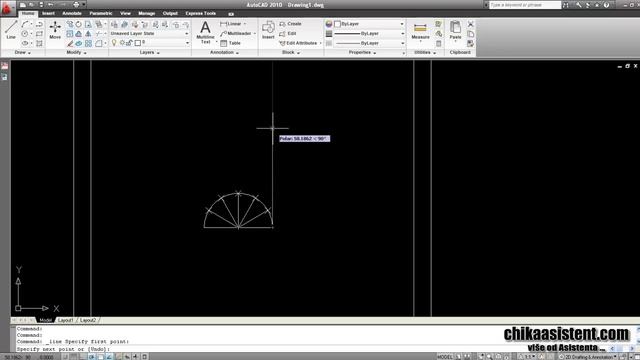The height and width of the screenshot is (360, 640).
Task: Expand the Block panel
Action: pyautogui.click(x=291, y=53)
